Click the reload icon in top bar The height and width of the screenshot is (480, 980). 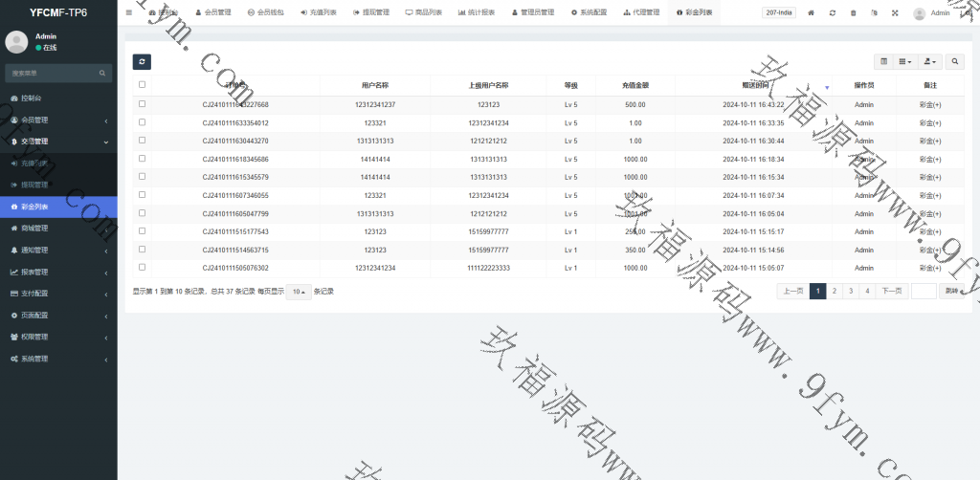(833, 13)
